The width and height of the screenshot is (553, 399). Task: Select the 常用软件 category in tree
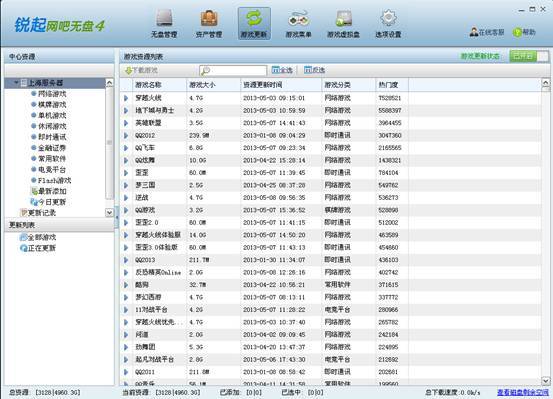pyautogui.click(x=52, y=159)
